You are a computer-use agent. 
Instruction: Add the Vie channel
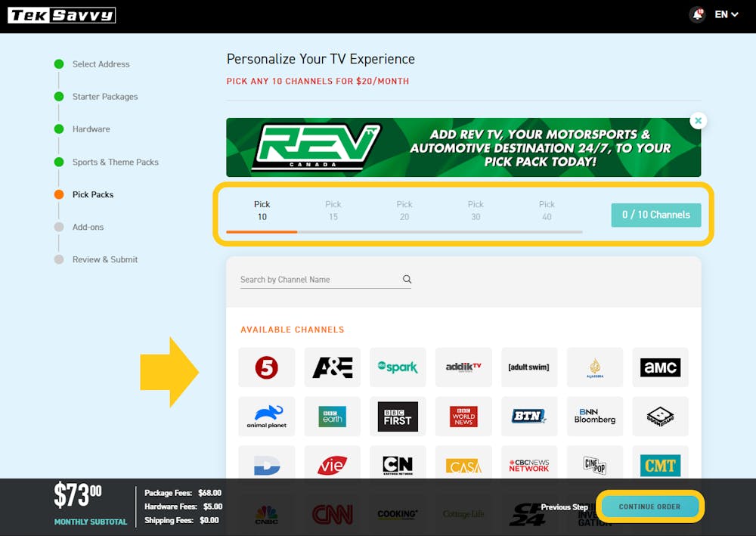[x=332, y=463]
